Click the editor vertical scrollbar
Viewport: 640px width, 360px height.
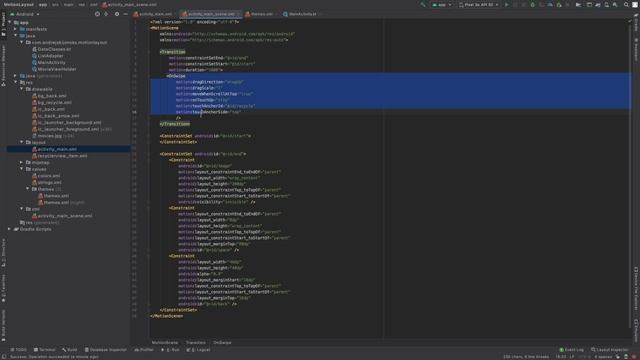point(630,176)
